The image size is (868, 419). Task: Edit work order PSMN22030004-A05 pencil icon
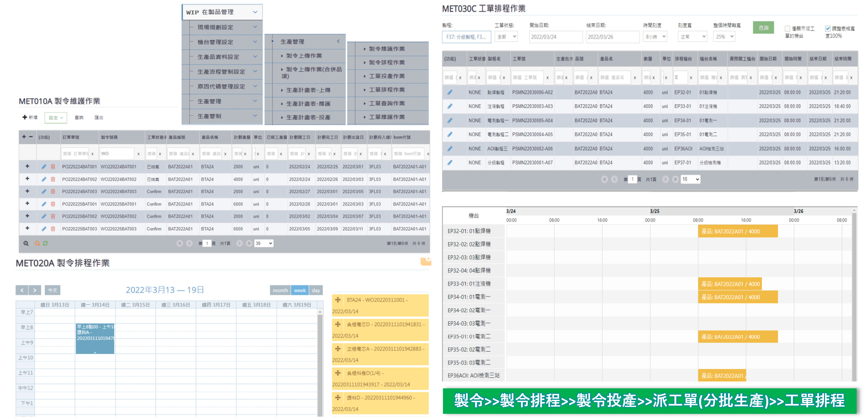tap(450, 134)
